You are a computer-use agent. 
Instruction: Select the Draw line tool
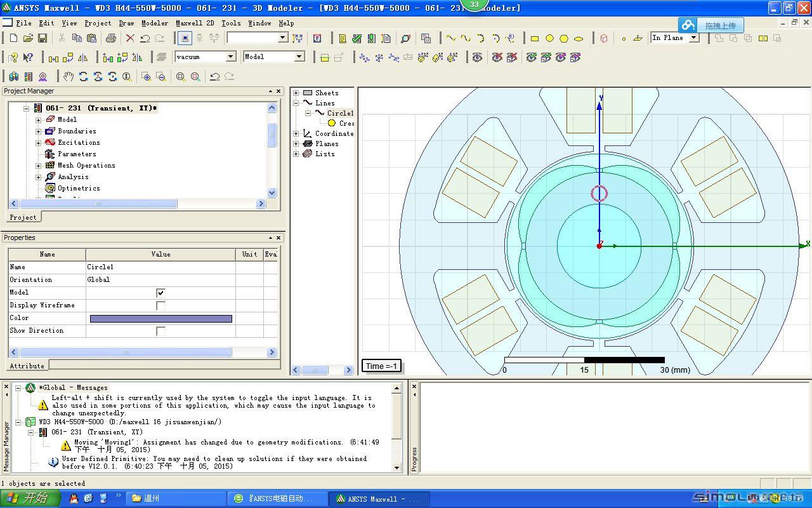click(451, 38)
